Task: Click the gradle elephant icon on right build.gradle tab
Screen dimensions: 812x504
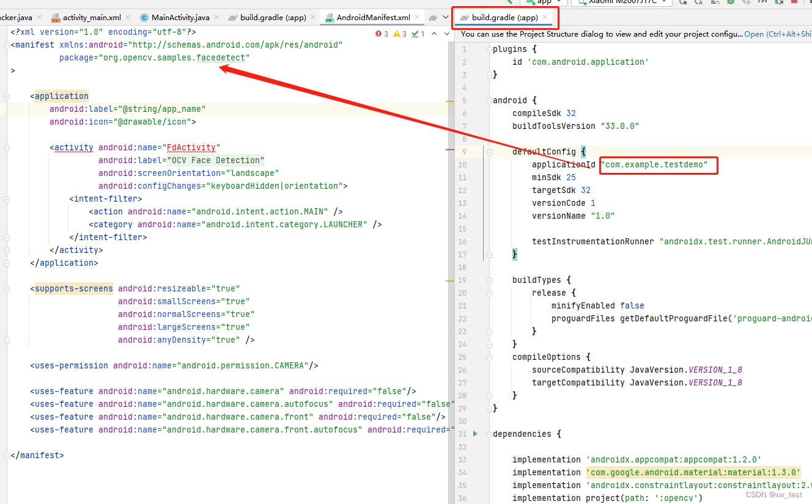Action: [465, 17]
